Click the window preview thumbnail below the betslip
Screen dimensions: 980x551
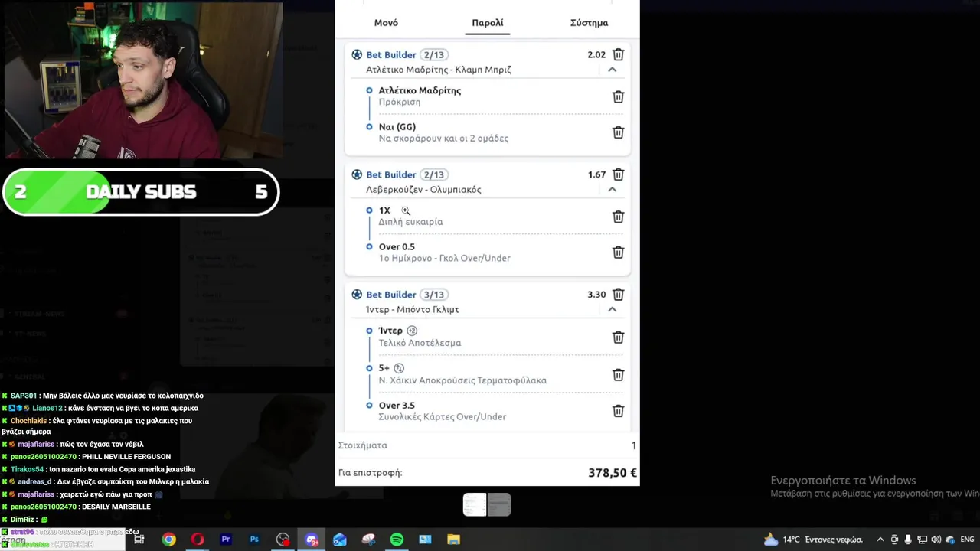[x=487, y=504]
